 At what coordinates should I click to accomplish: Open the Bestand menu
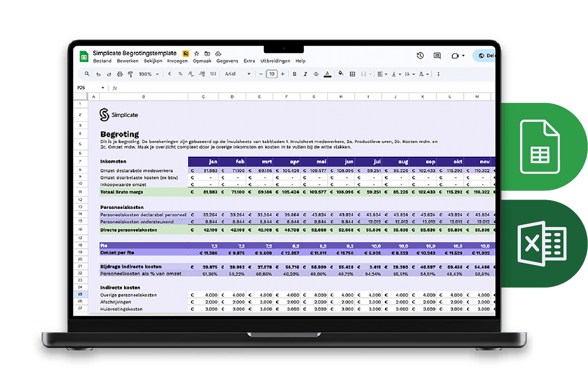[102, 61]
